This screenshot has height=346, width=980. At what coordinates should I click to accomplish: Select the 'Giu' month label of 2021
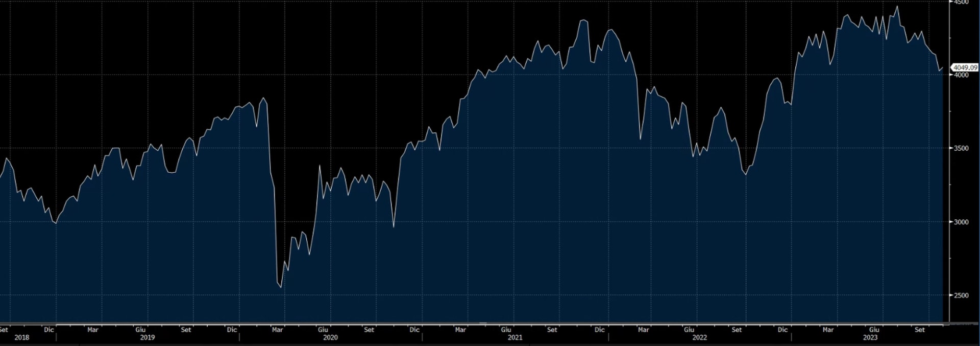point(506,330)
